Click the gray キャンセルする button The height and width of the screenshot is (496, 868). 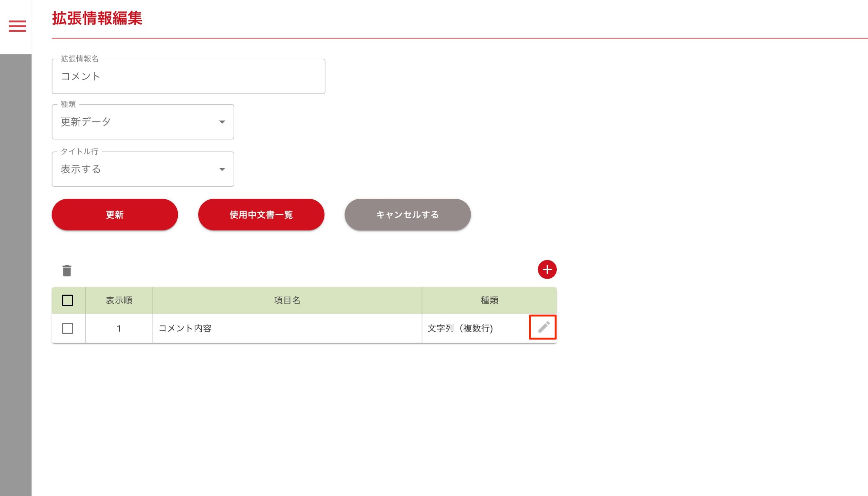click(408, 215)
